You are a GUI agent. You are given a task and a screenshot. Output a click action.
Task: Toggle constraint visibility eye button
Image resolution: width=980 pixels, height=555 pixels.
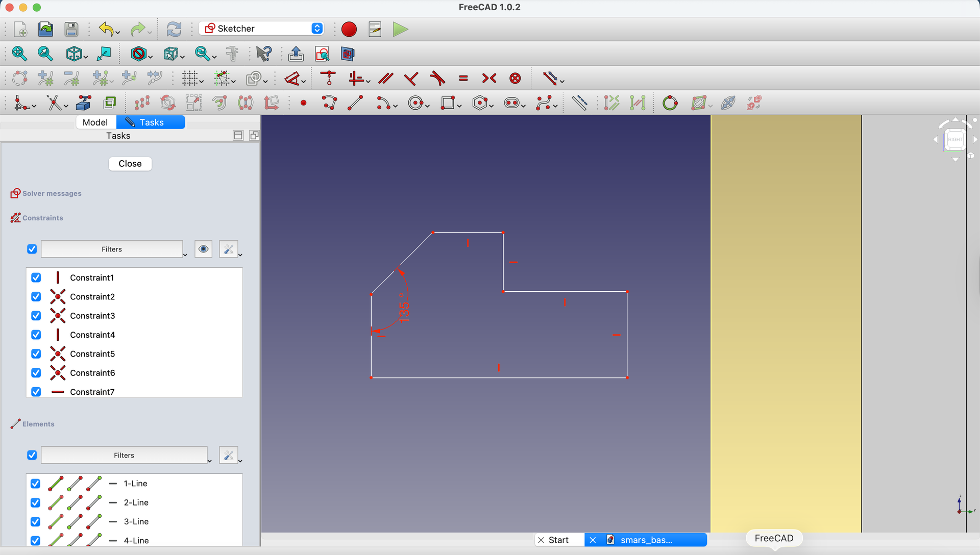pyautogui.click(x=203, y=249)
